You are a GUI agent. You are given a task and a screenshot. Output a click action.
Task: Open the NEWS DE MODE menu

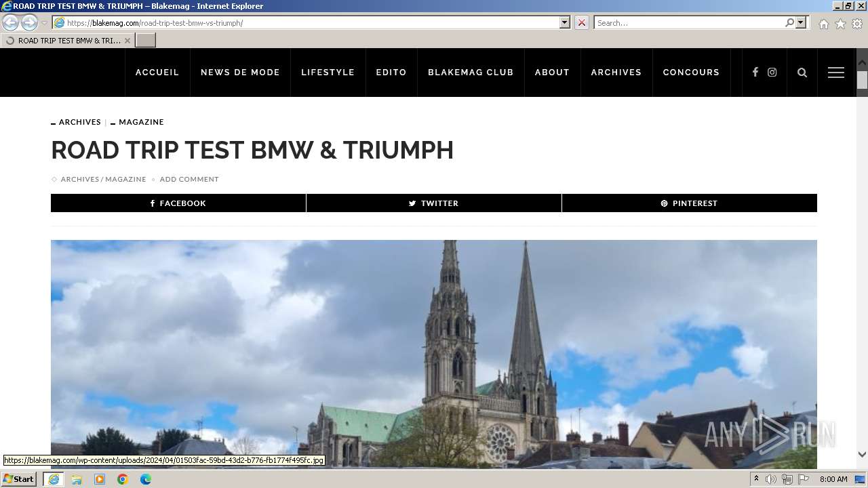[x=240, y=73]
